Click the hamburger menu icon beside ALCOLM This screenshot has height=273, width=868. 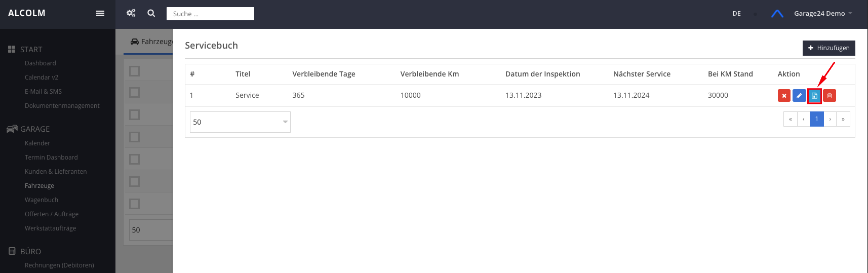tap(100, 13)
